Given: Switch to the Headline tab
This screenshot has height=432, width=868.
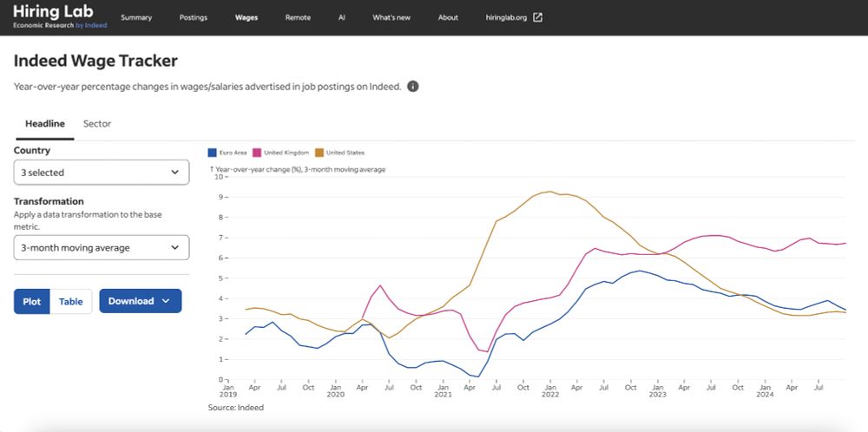Looking at the screenshot, I should (45, 124).
